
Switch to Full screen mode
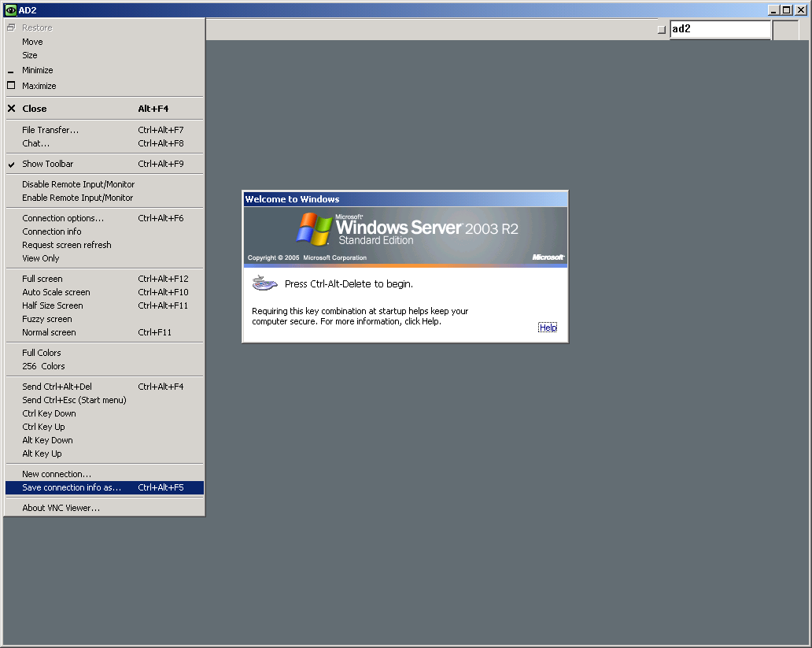(42, 279)
